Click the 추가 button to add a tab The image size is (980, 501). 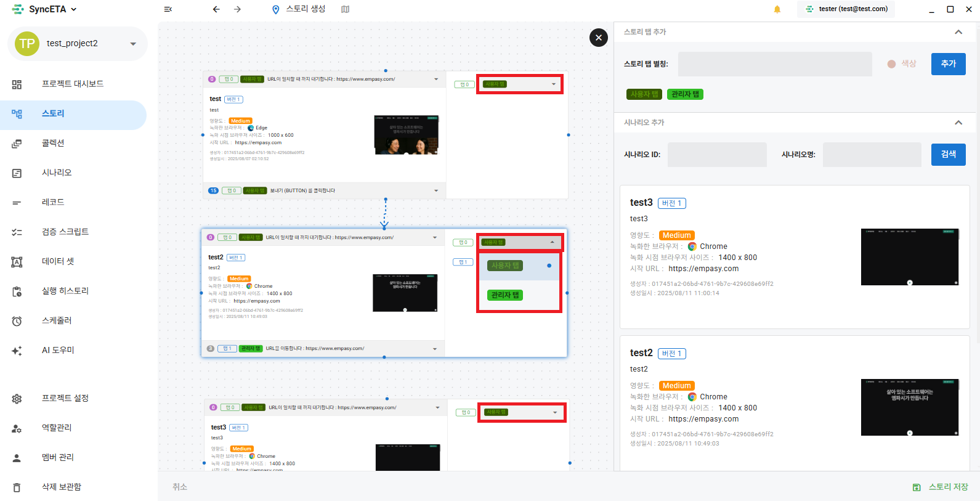[x=948, y=64]
